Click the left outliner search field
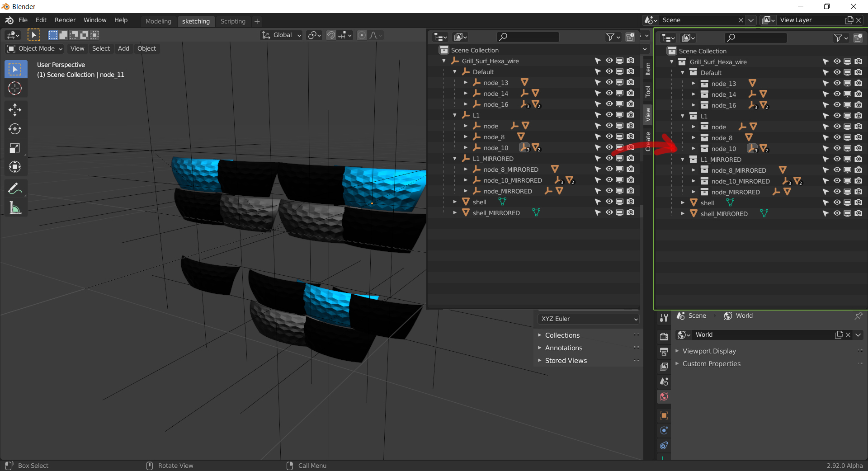This screenshot has height=471, width=868. click(x=528, y=37)
